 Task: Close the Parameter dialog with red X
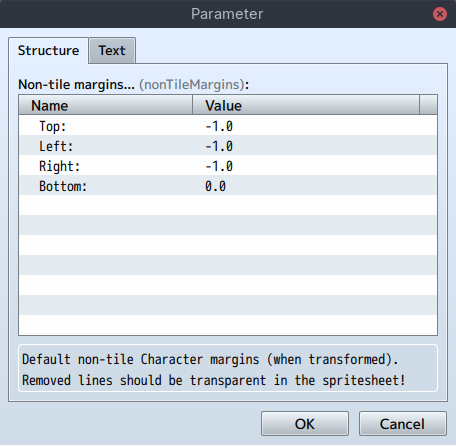pos(440,14)
